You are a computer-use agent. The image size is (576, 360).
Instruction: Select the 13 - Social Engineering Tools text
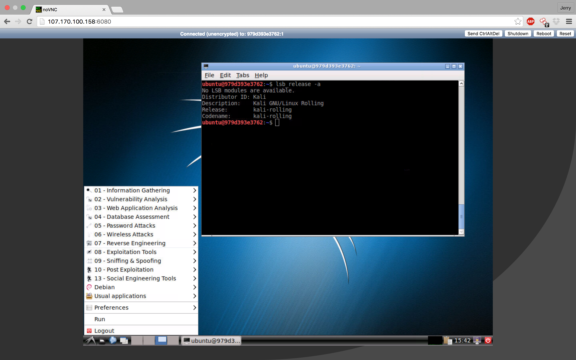click(135, 278)
